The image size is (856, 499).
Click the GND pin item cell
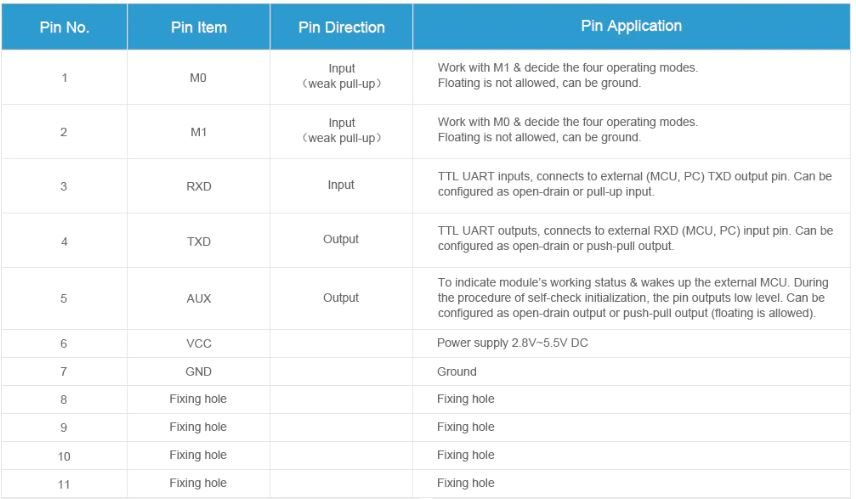tap(198, 372)
